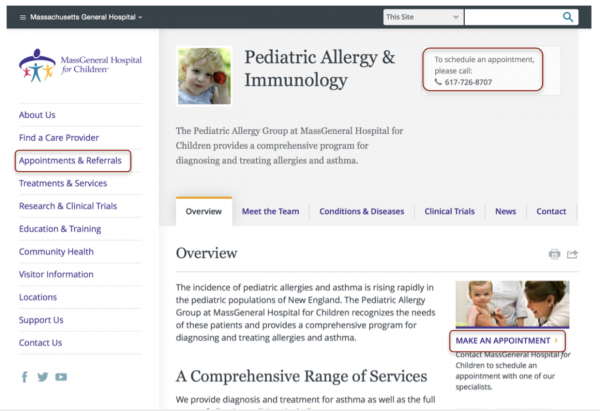The image size is (600, 411).
Task: Switch to the Meet the Team tab
Action: coord(271,211)
